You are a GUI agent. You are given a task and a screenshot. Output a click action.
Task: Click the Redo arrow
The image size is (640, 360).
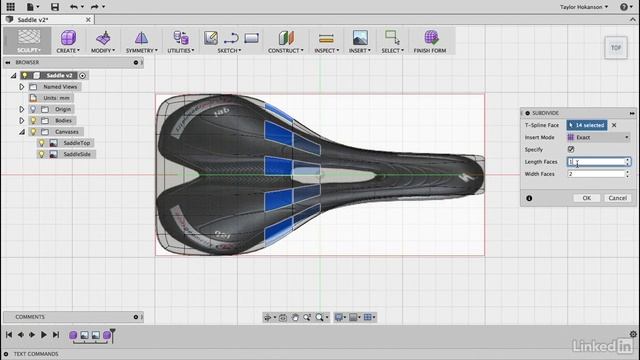coord(95,7)
